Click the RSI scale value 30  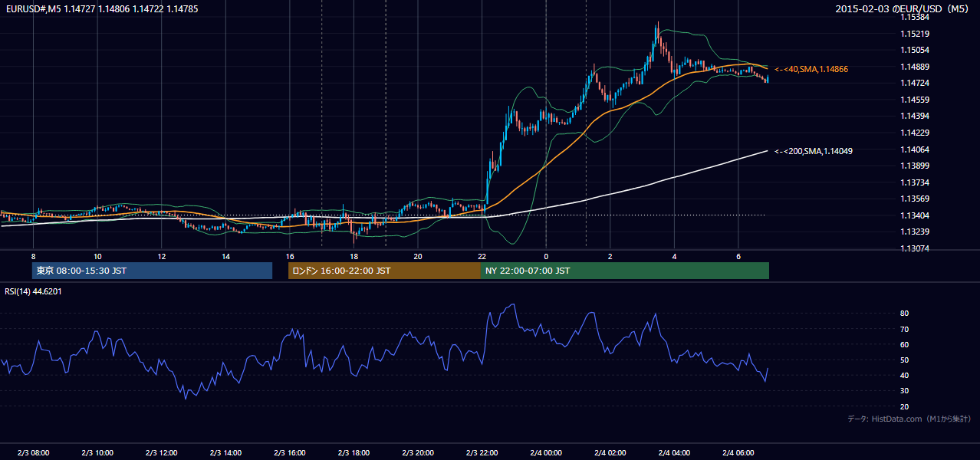905,391
